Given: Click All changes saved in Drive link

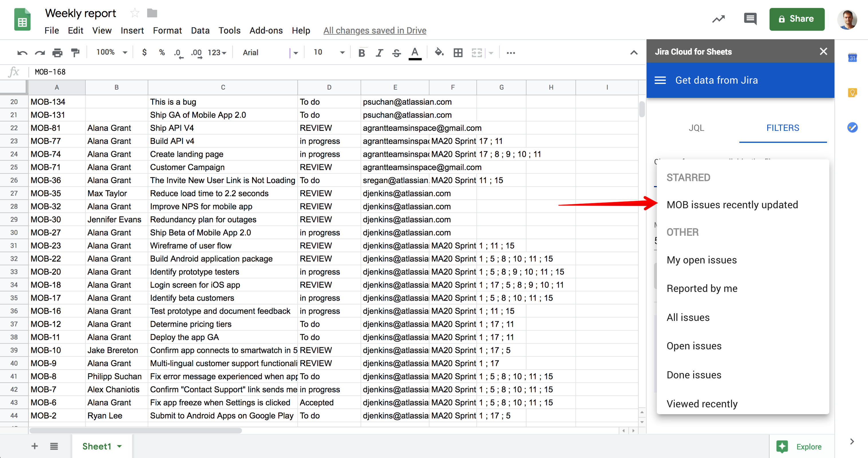Looking at the screenshot, I should point(375,30).
